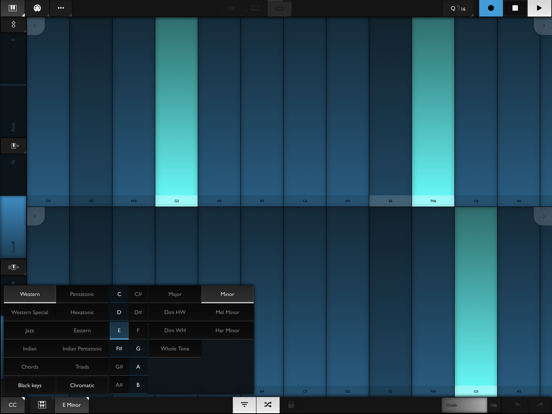
Task: Select the Major scale type
Action: [x=175, y=294]
